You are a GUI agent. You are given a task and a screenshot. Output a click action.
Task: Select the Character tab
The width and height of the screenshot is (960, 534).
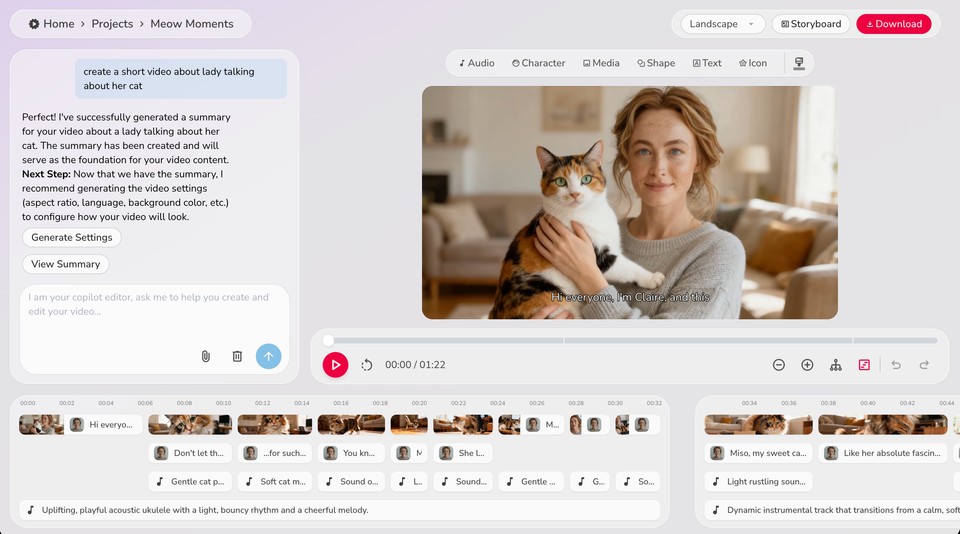point(538,63)
